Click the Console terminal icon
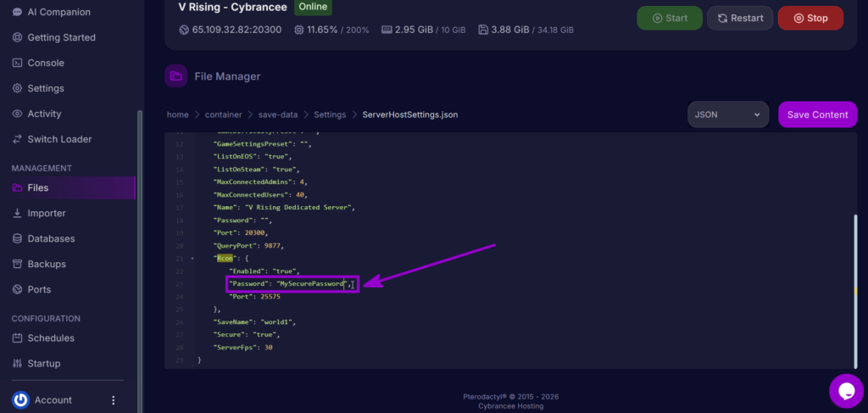 pyautogui.click(x=17, y=63)
